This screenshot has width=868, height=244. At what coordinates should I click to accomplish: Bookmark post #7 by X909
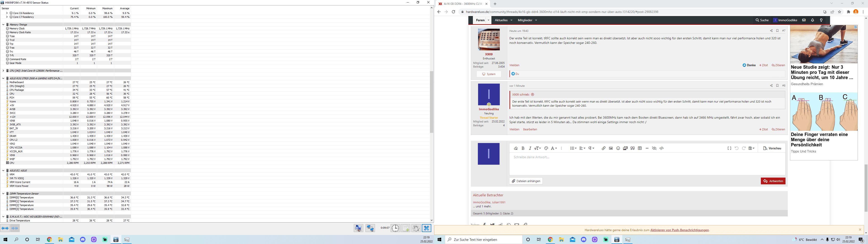(777, 31)
